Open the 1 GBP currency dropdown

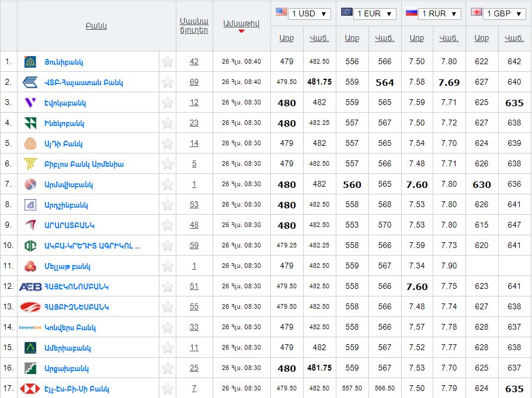pos(504,13)
